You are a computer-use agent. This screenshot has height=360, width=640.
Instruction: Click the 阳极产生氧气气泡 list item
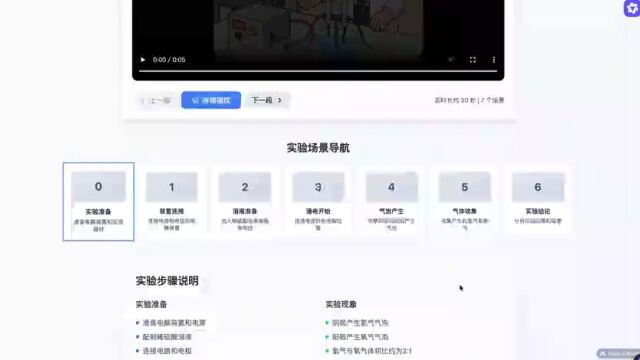click(x=360, y=337)
